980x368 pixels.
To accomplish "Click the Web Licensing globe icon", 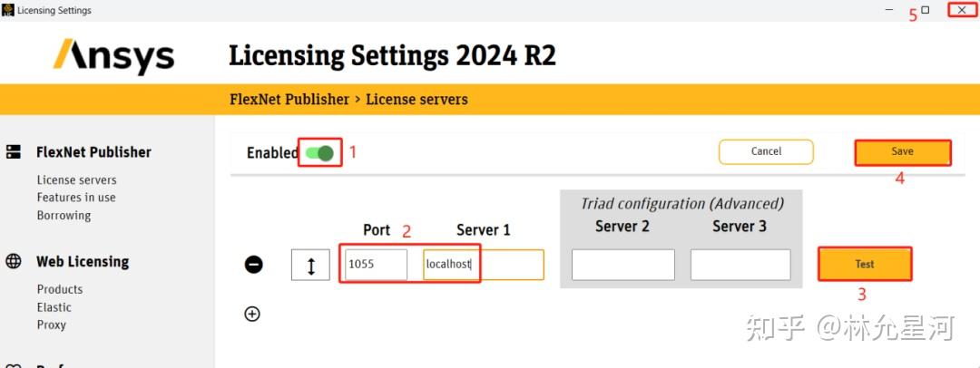I will [x=14, y=262].
